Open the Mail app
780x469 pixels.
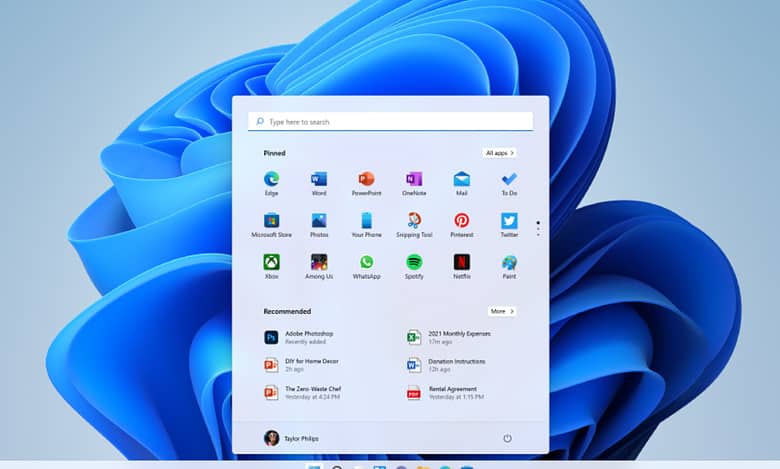click(462, 183)
